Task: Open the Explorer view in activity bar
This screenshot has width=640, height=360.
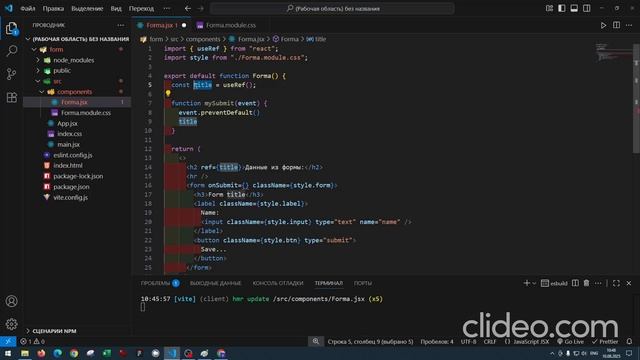Action: point(11,29)
